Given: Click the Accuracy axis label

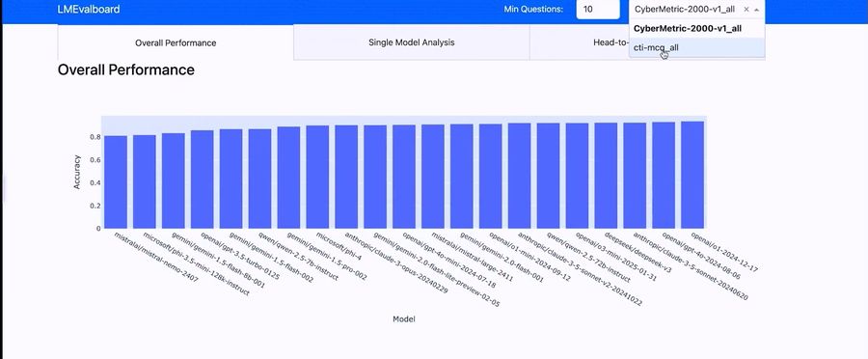Looking at the screenshot, I should (x=77, y=172).
